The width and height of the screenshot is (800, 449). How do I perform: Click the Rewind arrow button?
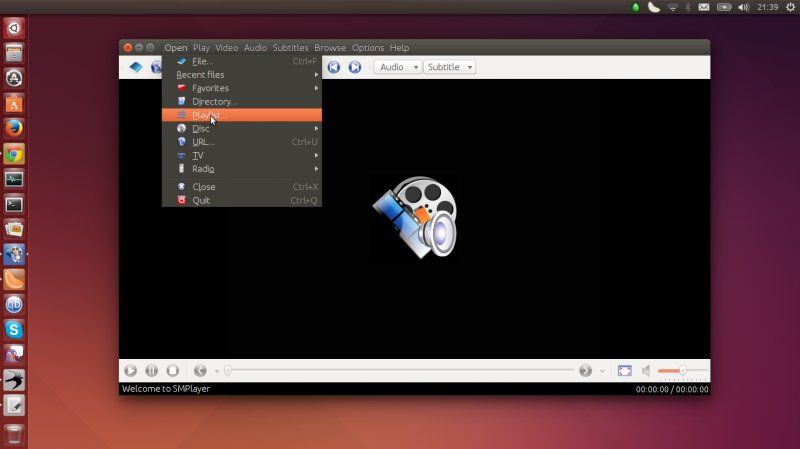point(200,370)
